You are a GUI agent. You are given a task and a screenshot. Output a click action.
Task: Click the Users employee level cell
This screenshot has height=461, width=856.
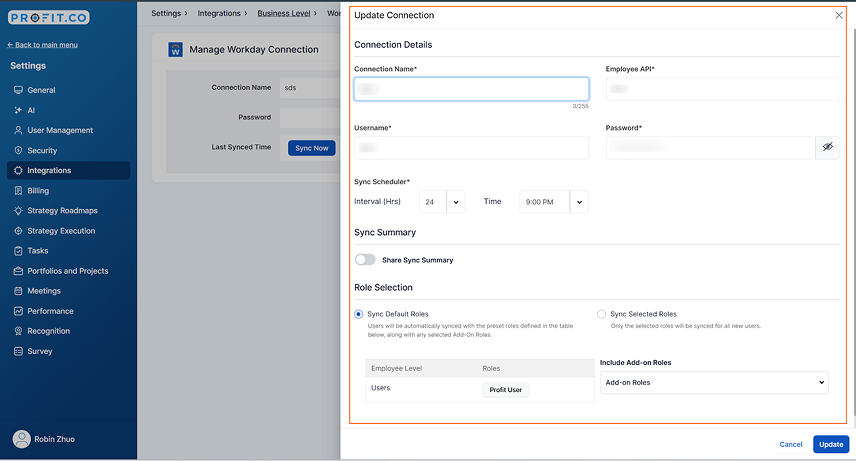pos(381,388)
